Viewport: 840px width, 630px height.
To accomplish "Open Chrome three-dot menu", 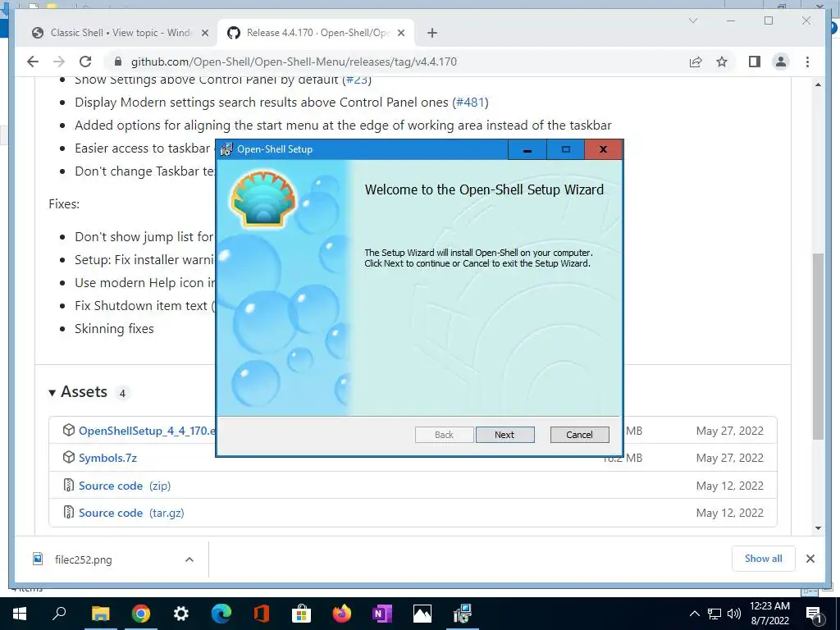I will [x=807, y=62].
